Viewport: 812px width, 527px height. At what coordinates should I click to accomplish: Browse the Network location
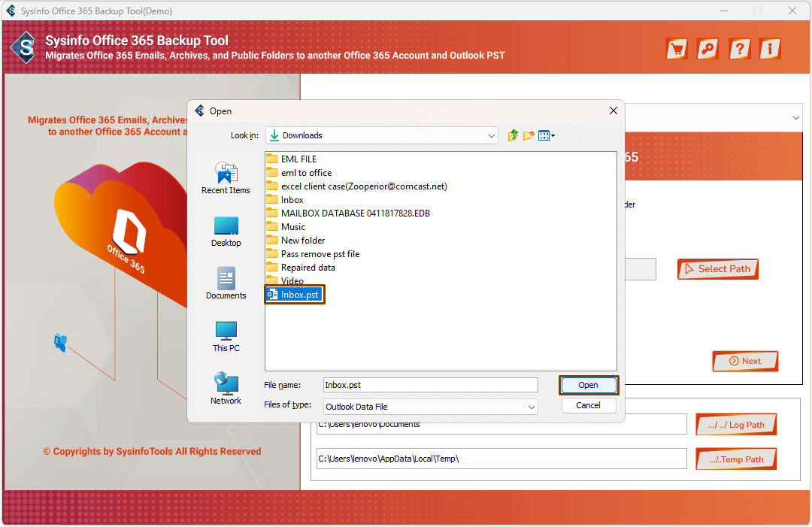[x=226, y=388]
